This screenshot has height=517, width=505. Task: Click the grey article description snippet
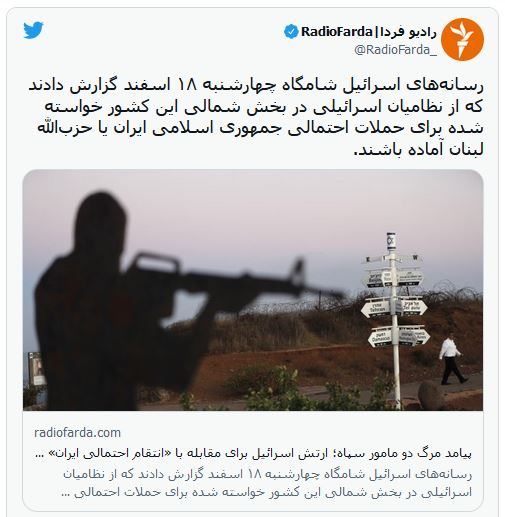267,483
